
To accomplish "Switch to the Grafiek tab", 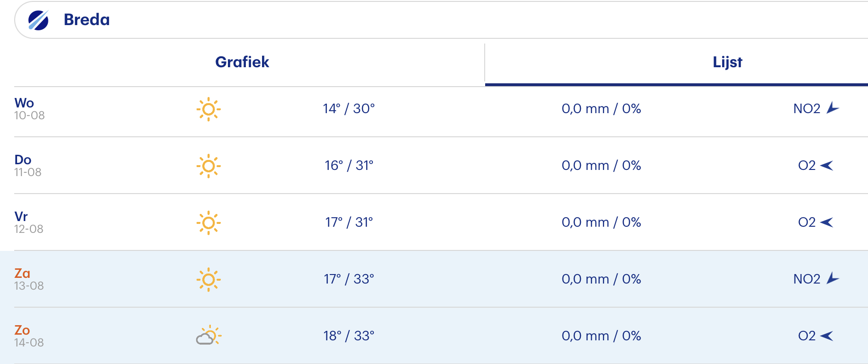I will (242, 62).
